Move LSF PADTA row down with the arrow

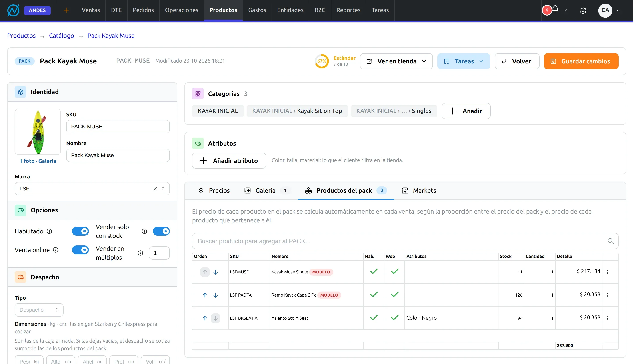tap(216, 295)
